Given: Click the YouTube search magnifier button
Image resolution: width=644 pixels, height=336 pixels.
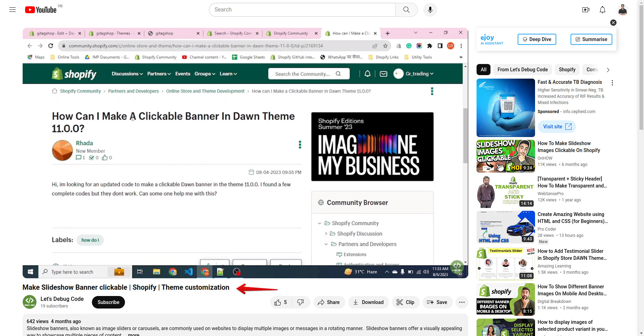Looking at the screenshot, I should (406, 10).
